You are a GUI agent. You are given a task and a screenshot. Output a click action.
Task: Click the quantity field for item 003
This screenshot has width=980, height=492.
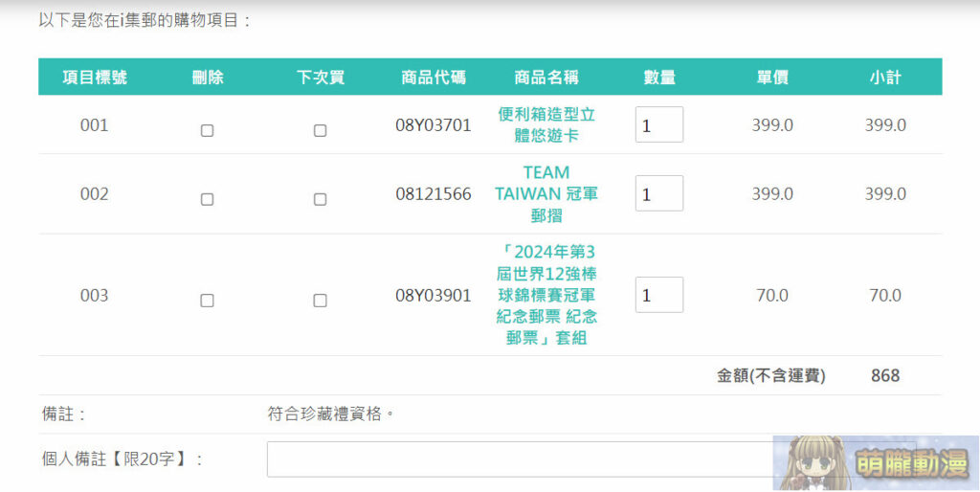pyautogui.click(x=658, y=295)
